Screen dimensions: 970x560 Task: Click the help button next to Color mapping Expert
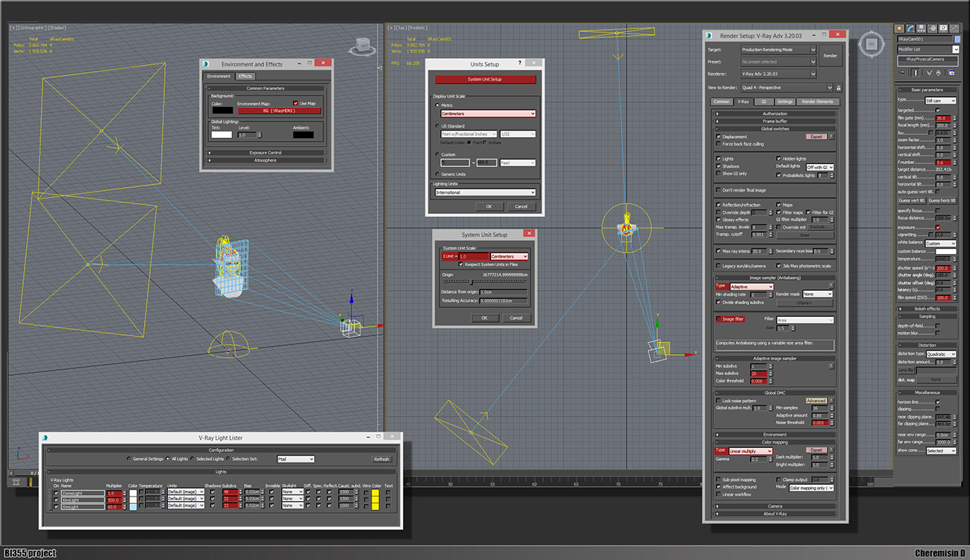pos(831,450)
